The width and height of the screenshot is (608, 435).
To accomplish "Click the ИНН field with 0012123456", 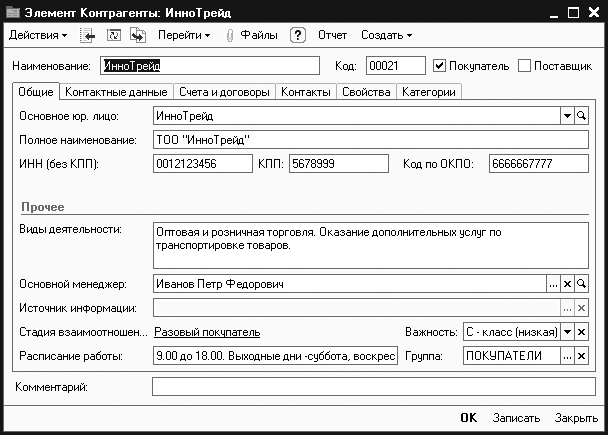I will tap(203, 164).
